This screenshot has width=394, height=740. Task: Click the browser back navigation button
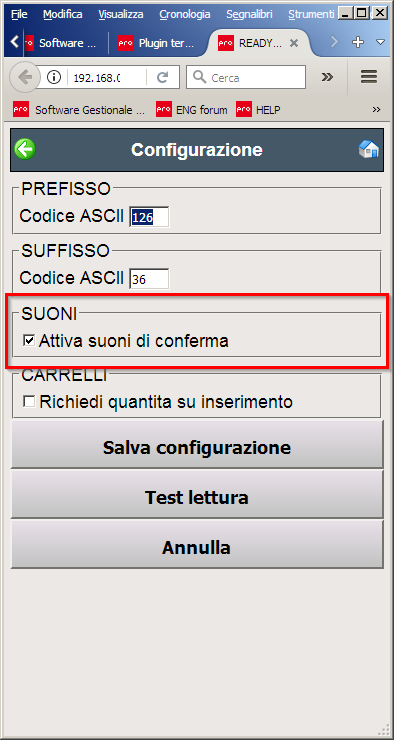[25, 77]
